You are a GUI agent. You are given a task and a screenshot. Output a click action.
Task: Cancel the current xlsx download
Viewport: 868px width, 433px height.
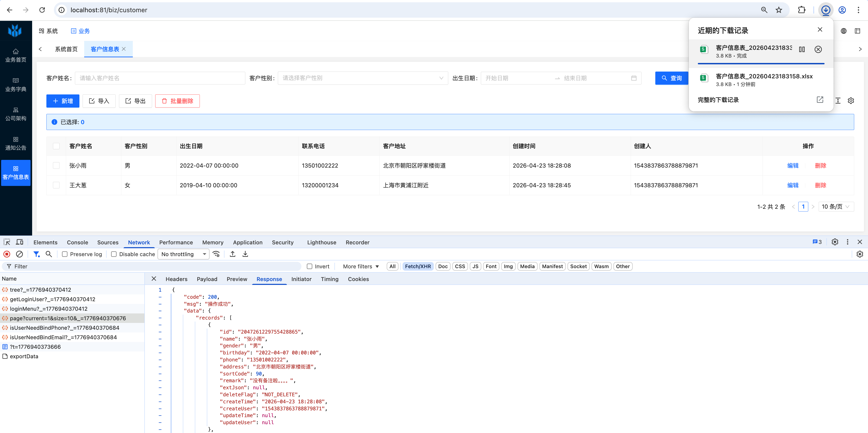pyautogui.click(x=818, y=50)
